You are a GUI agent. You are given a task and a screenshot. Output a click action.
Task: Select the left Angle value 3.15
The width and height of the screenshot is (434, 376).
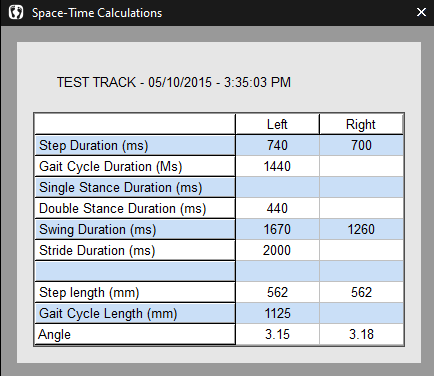tap(277, 334)
